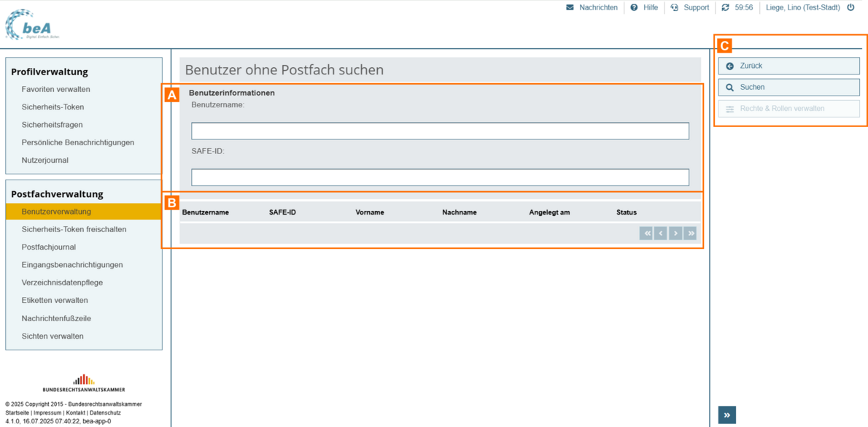868x427 pixels.
Task: Open Nachrichten via the envelope icon
Action: coord(570,7)
